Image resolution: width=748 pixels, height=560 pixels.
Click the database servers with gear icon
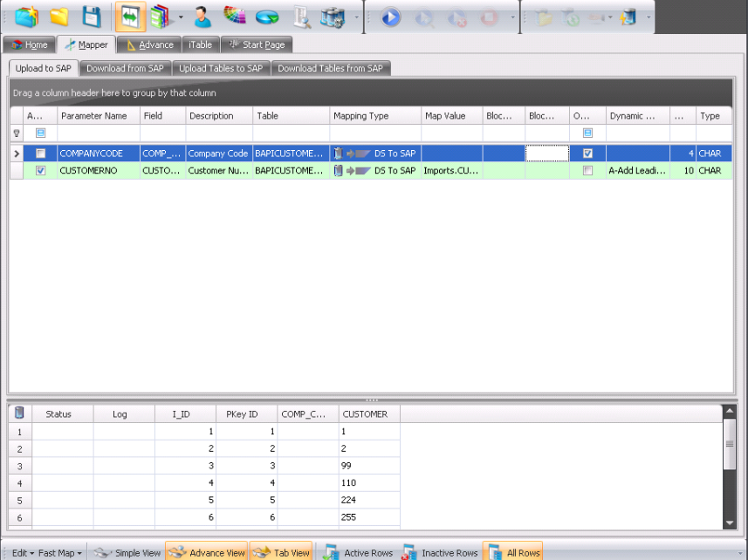click(x=333, y=17)
